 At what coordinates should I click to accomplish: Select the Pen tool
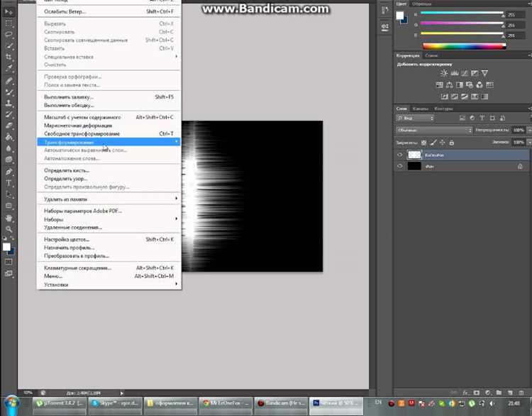(x=9, y=172)
